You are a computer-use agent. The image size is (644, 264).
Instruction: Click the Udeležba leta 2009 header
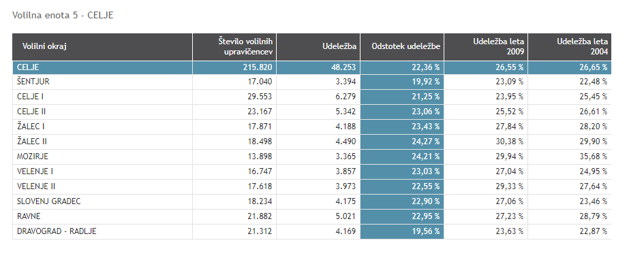pos(486,47)
